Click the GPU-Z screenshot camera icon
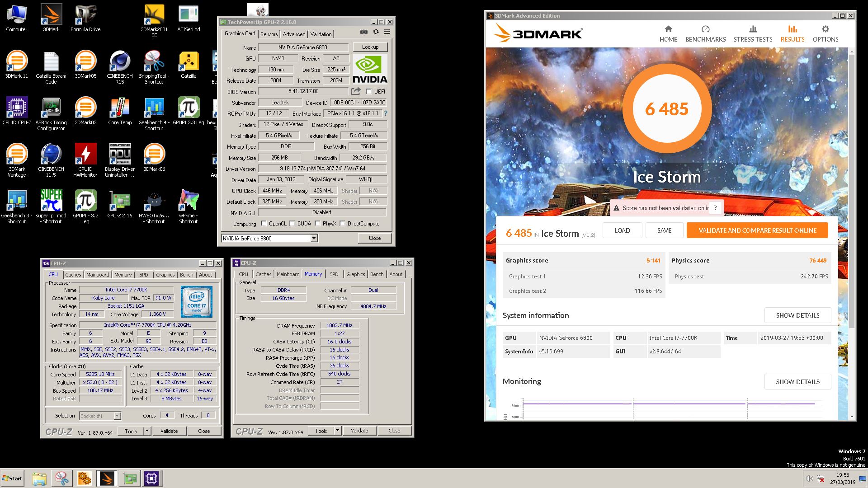 363,32
